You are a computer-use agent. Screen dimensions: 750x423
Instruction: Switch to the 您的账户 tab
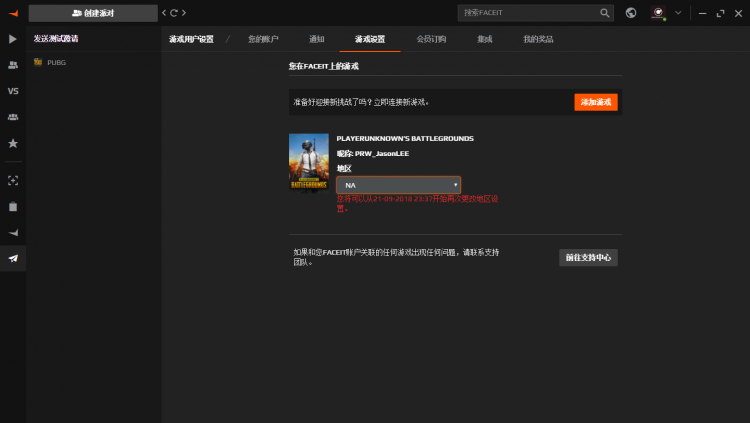tap(263, 39)
